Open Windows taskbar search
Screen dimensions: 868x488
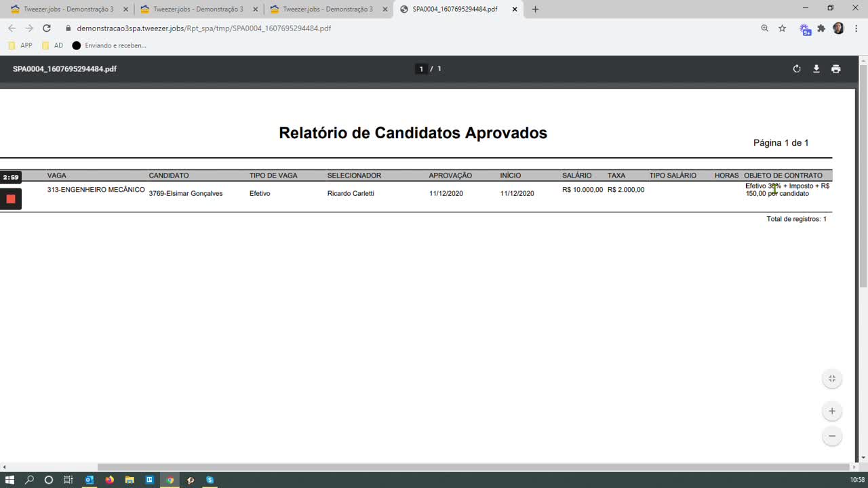[29, 480]
